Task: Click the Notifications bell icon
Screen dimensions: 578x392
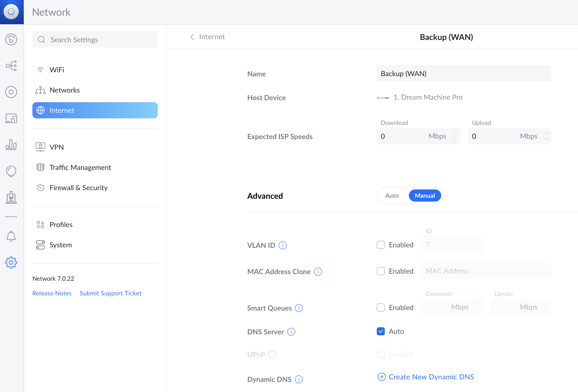Action: coord(11,236)
